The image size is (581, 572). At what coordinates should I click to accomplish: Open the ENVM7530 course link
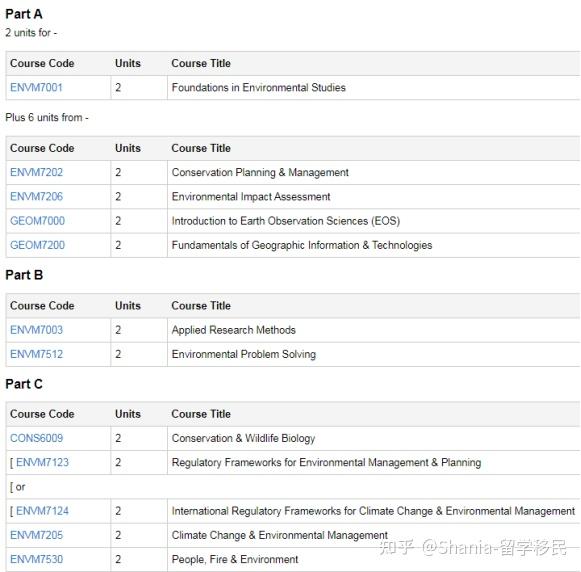click(x=36, y=559)
